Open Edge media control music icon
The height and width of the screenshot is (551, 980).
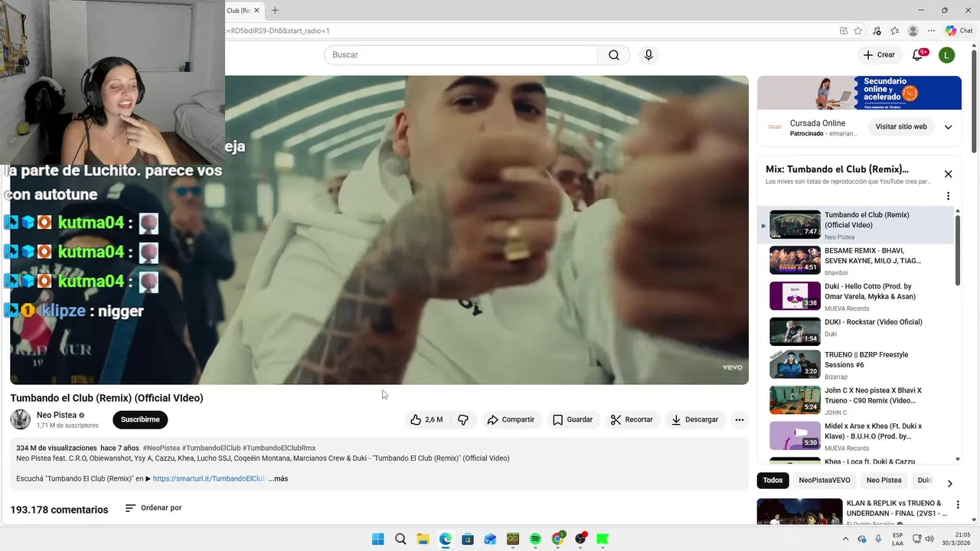coord(877,31)
